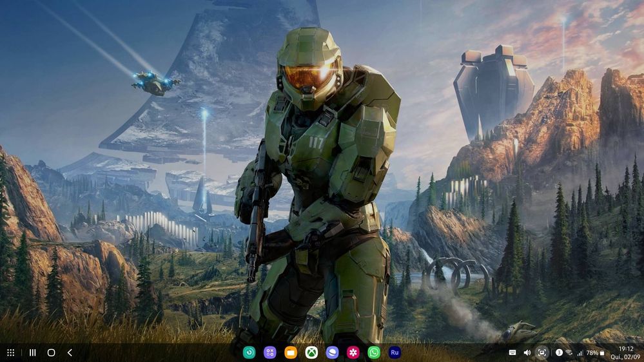Launch the Xbox app
This screenshot has height=362, width=644.
(x=312, y=352)
